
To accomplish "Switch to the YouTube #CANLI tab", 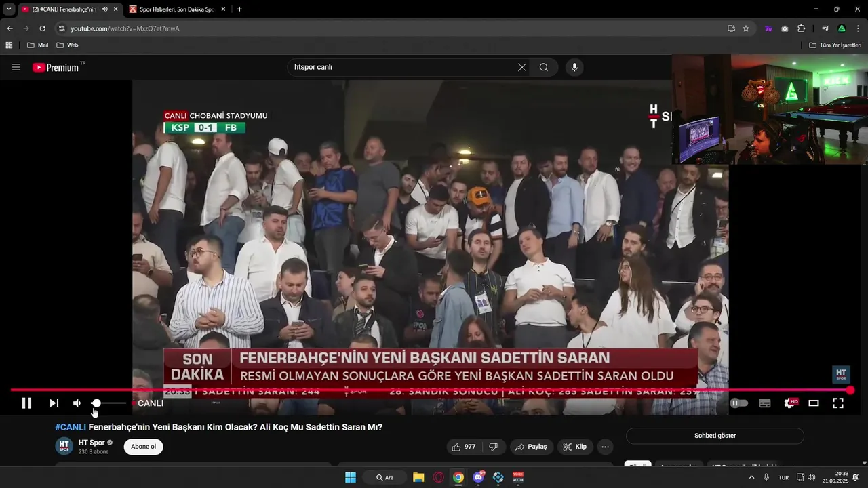I will (64, 9).
